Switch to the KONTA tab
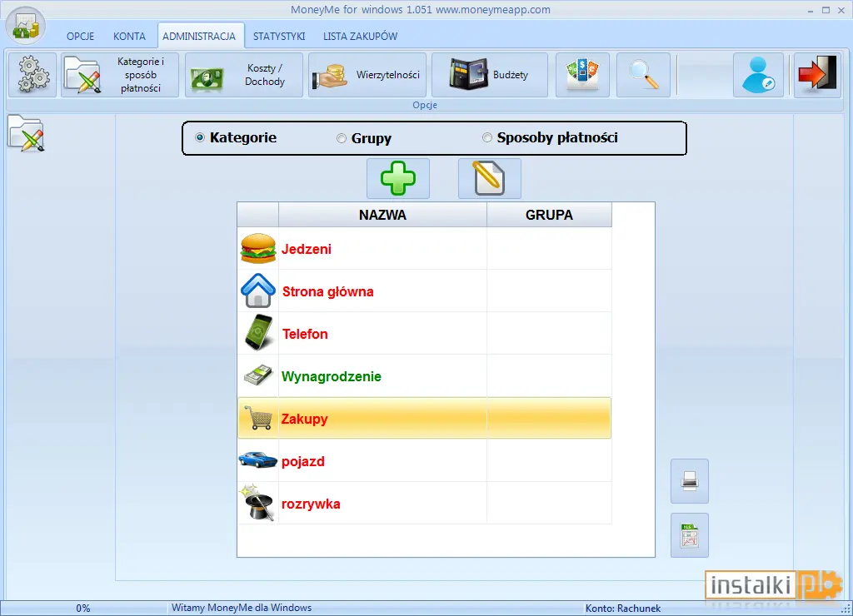The image size is (853, 616). coord(129,37)
